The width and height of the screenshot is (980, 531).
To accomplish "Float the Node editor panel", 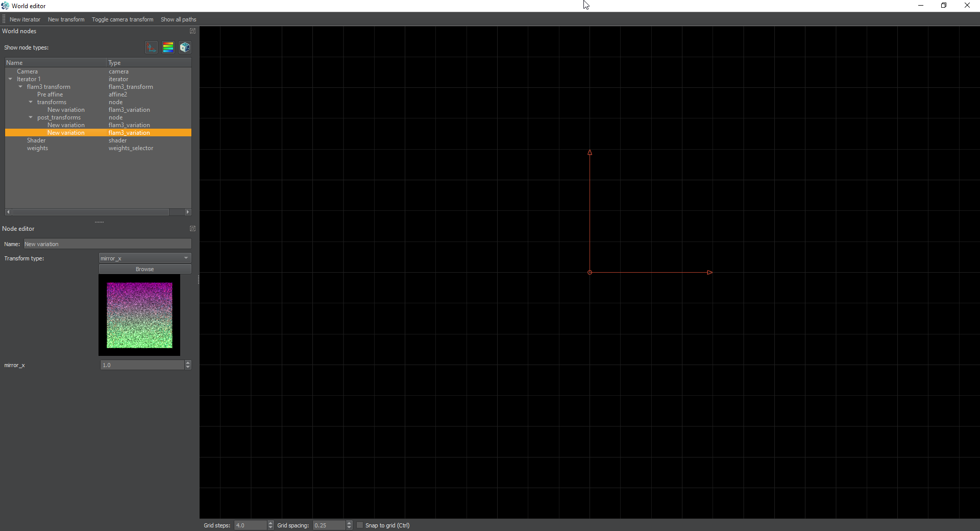I will tap(192, 229).
